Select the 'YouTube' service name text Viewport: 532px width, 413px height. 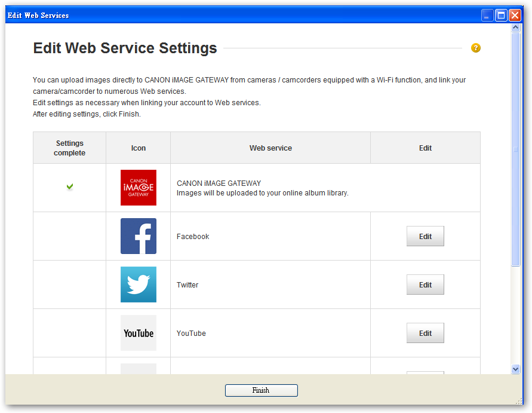191,333
